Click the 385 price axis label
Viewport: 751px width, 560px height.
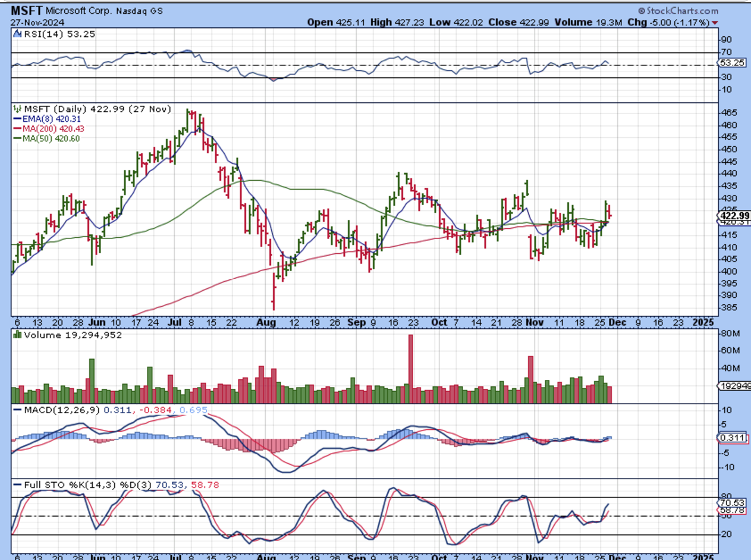click(x=728, y=307)
